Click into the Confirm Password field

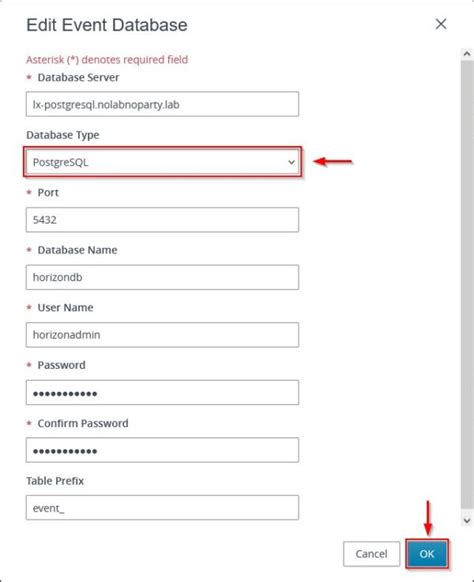[162, 450]
